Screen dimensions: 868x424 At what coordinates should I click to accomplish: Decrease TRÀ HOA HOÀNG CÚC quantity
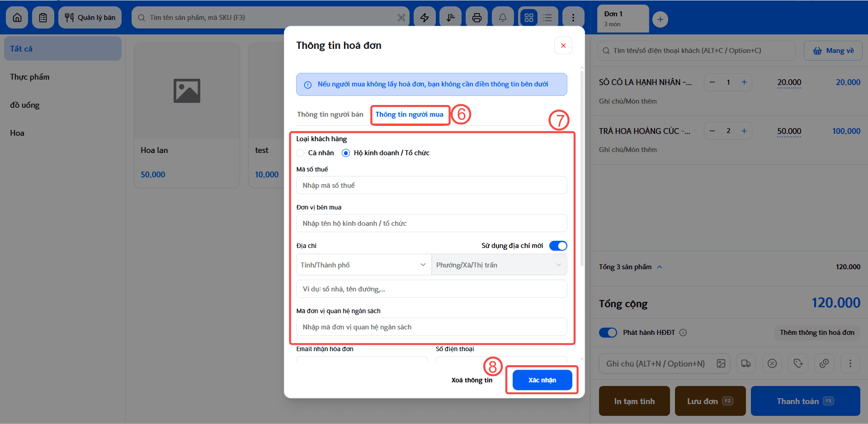712,131
